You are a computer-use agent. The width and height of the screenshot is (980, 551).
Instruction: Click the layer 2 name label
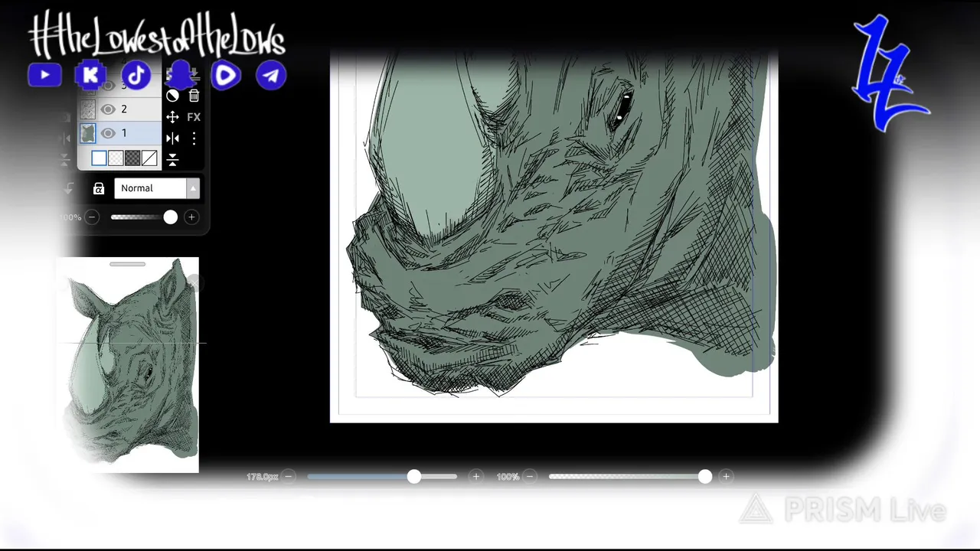click(124, 109)
